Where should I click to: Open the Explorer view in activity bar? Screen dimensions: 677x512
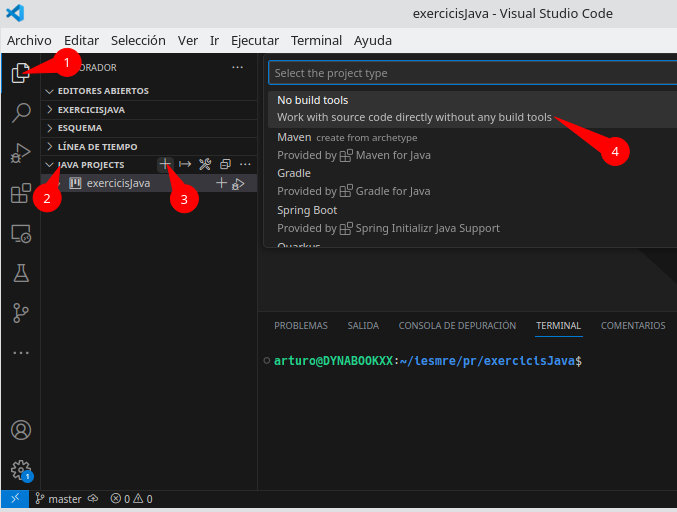tap(20, 73)
